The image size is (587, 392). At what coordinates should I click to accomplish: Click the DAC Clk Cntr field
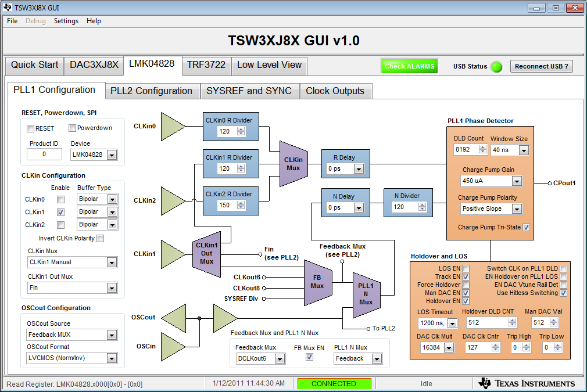point(478,347)
